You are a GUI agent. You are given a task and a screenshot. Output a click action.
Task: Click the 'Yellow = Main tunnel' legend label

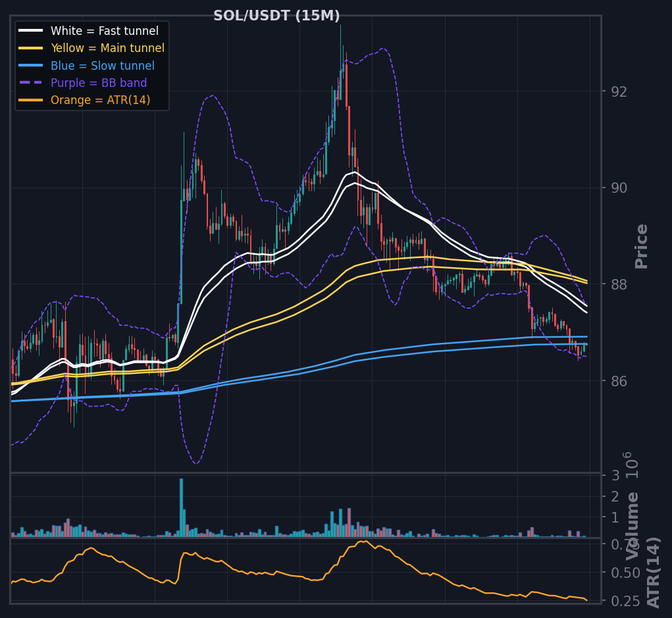tap(107, 48)
